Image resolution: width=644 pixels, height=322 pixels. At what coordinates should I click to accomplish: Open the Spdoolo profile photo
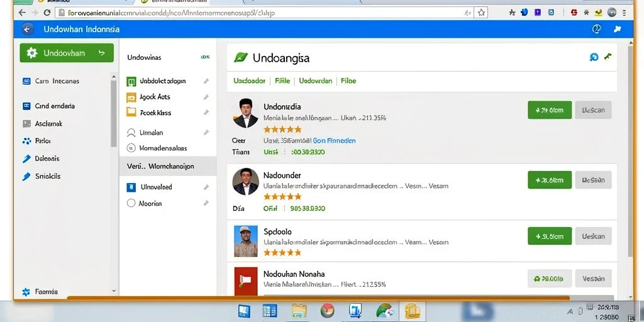[x=246, y=241]
